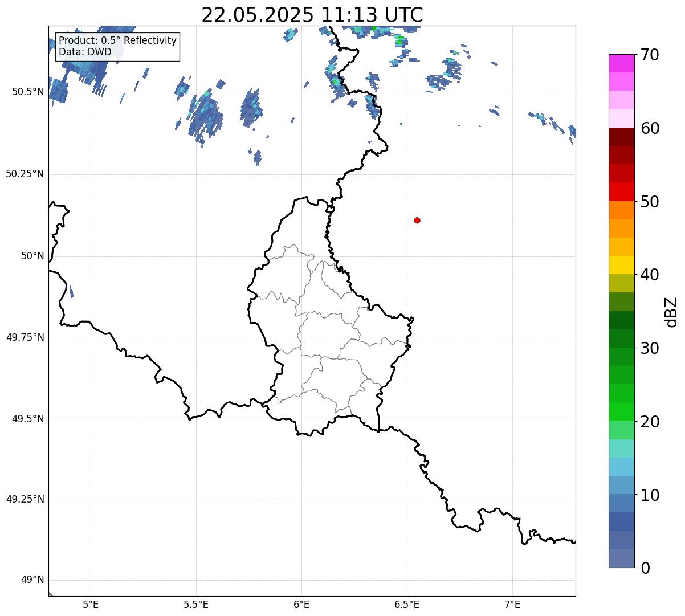The image size is (685, 616).
Task: Click the 'Data: DWD' label
Action: (x=85, y=52)
